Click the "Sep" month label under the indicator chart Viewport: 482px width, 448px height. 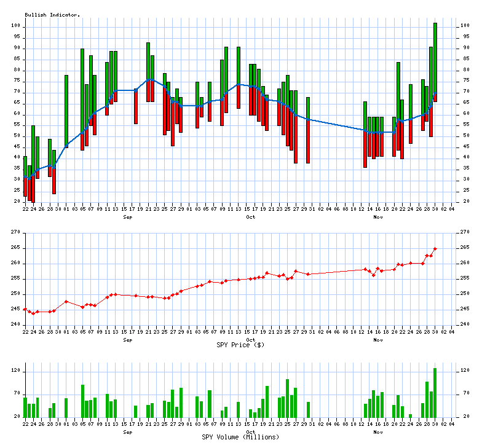pos(128,217)
